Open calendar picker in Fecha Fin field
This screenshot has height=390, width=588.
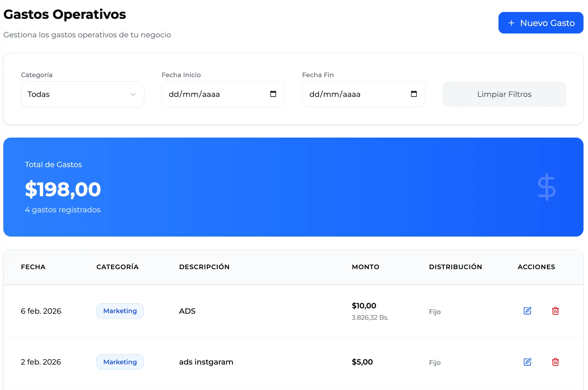[414, 94]
